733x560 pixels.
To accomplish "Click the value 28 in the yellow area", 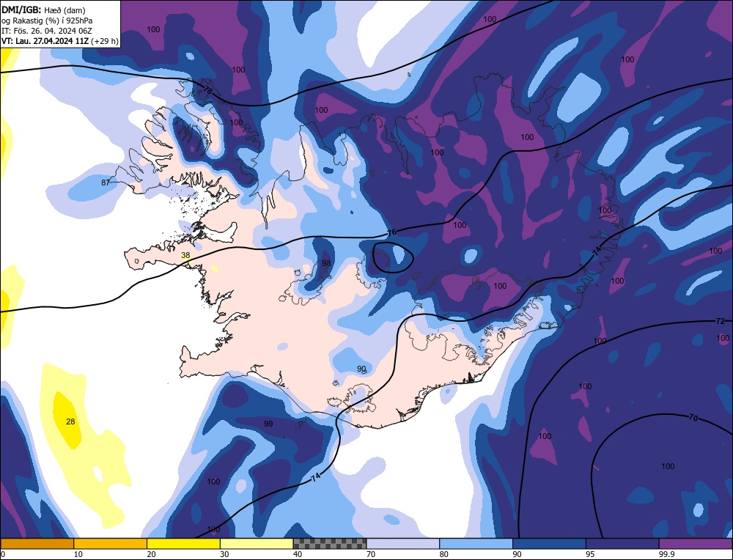I will pos(70,421).
